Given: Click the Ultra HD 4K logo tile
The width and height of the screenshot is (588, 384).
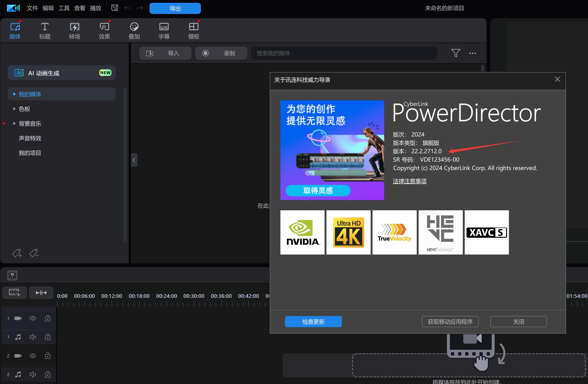Looking at the screenshot, I should click(348, 232).
